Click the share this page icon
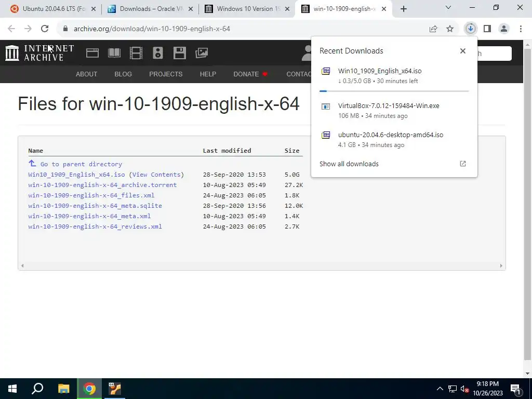The image size is (532, 399). point(433,29)
